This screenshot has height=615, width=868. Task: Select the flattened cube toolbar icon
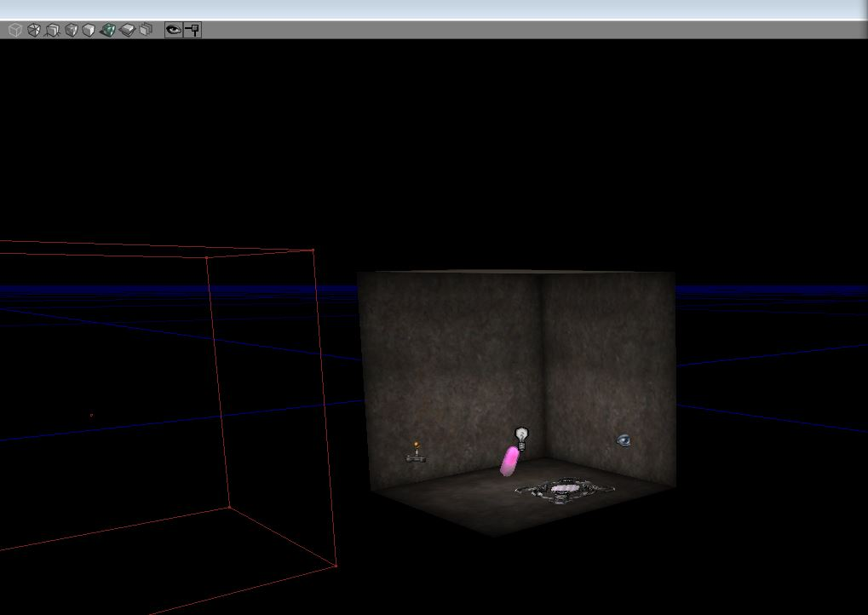(x=128, y=28)
